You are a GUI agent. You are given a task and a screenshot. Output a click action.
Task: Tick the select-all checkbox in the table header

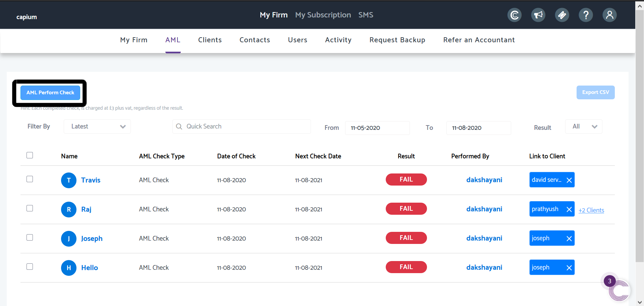pyautogui.click(x=30, y=155)
